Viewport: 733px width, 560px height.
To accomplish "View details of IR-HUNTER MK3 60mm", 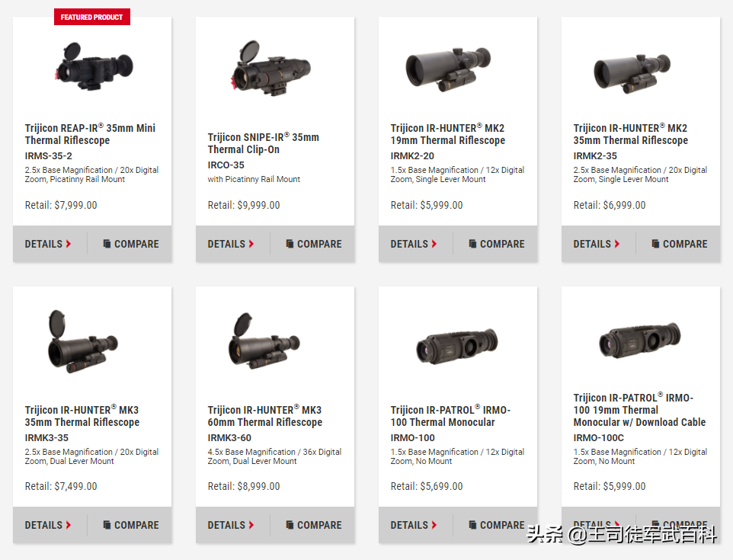I will point(230,525).
